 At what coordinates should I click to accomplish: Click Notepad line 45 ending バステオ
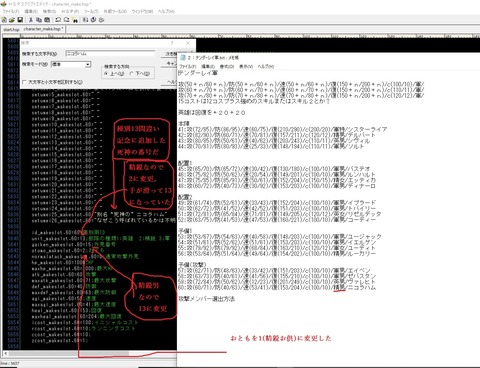click(x=274, y=169)
